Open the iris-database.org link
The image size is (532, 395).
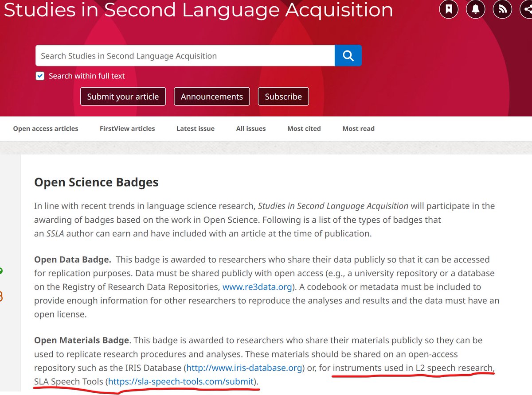pyautogui.click(x=244, y=368)
